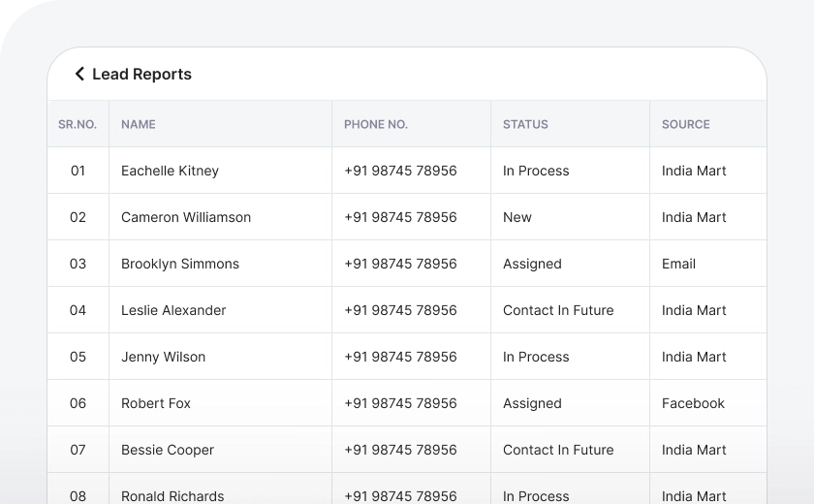Open Leslie Alexander's lead row
The width and height of the screenshot is (814, 504).
[x=173, y=310]
